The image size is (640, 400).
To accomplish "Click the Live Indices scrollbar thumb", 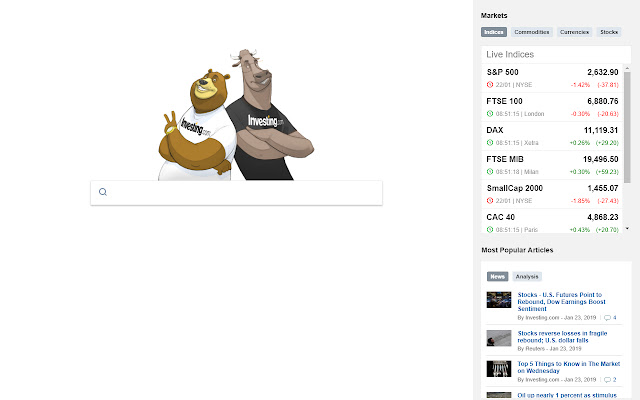I will (627, 127).
